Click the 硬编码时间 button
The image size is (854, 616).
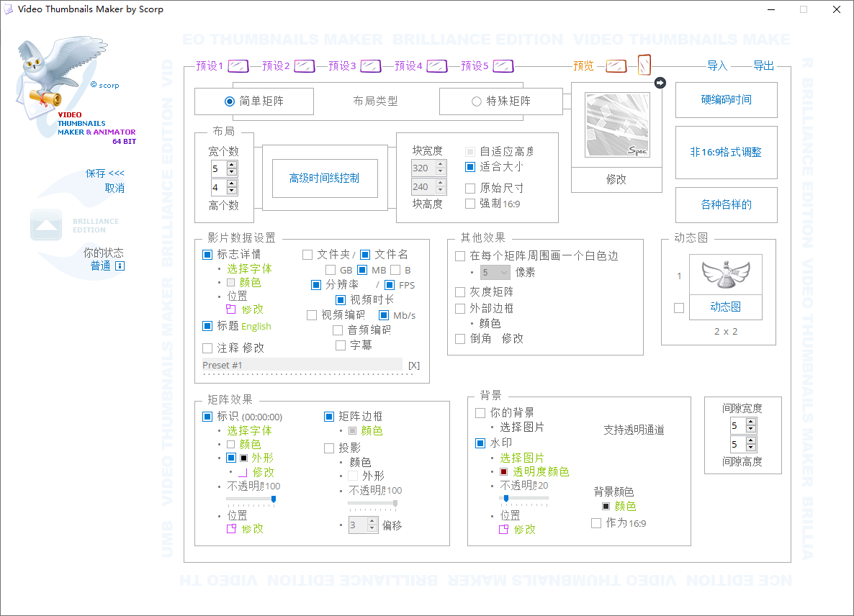click(x=726, y=100)
